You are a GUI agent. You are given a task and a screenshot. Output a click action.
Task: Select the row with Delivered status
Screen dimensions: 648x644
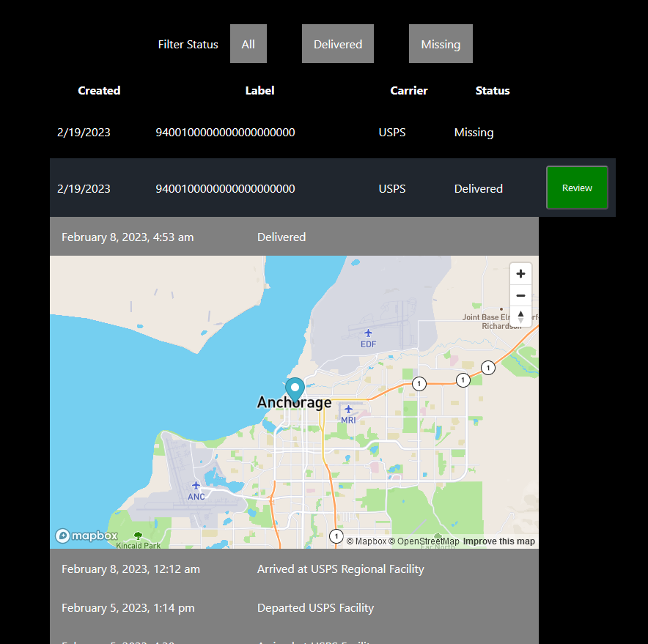333,188
